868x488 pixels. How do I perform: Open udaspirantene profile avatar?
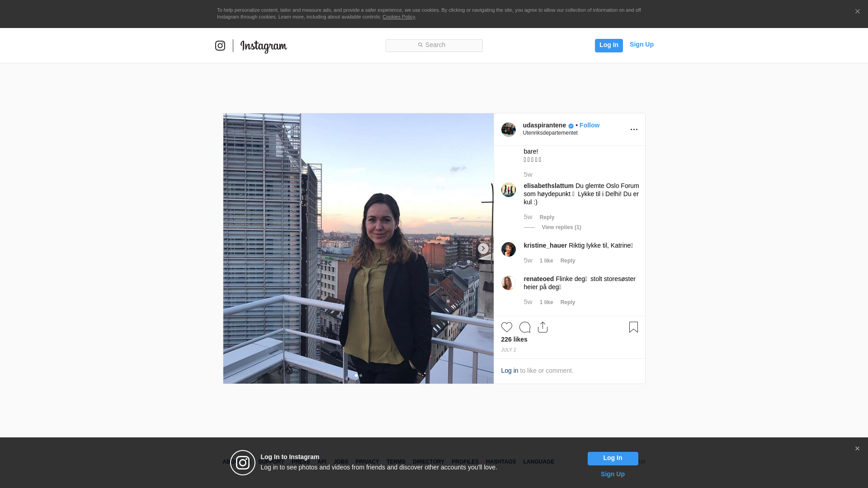(509, 130)
